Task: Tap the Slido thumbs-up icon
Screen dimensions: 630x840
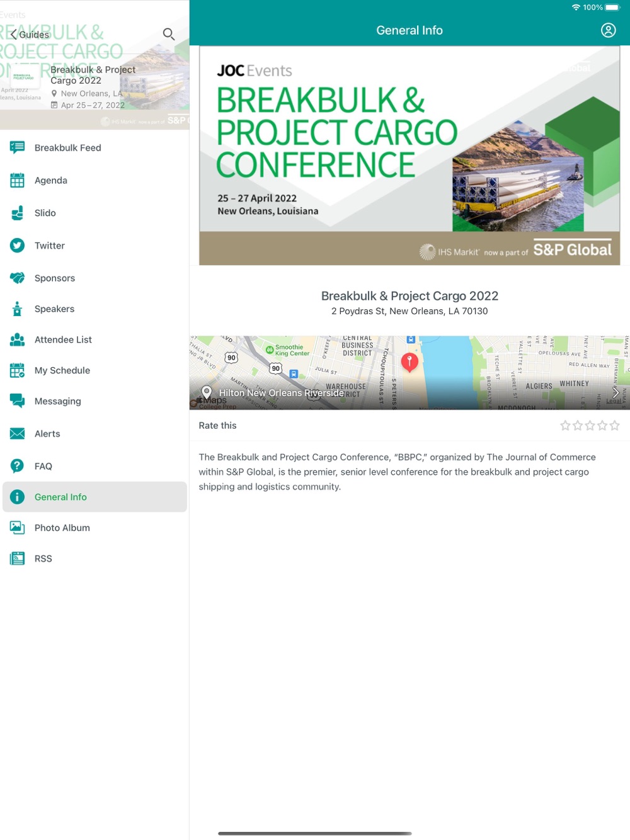Action: (17, 213)
